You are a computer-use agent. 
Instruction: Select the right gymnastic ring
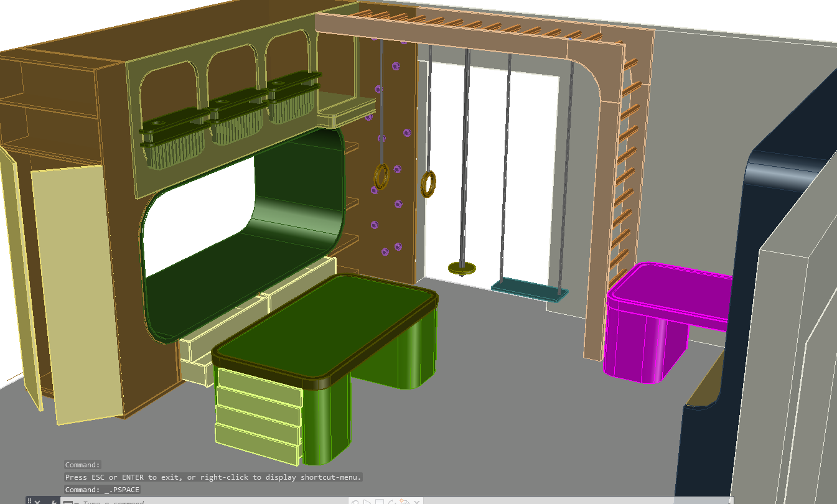[x=428, y=184]
